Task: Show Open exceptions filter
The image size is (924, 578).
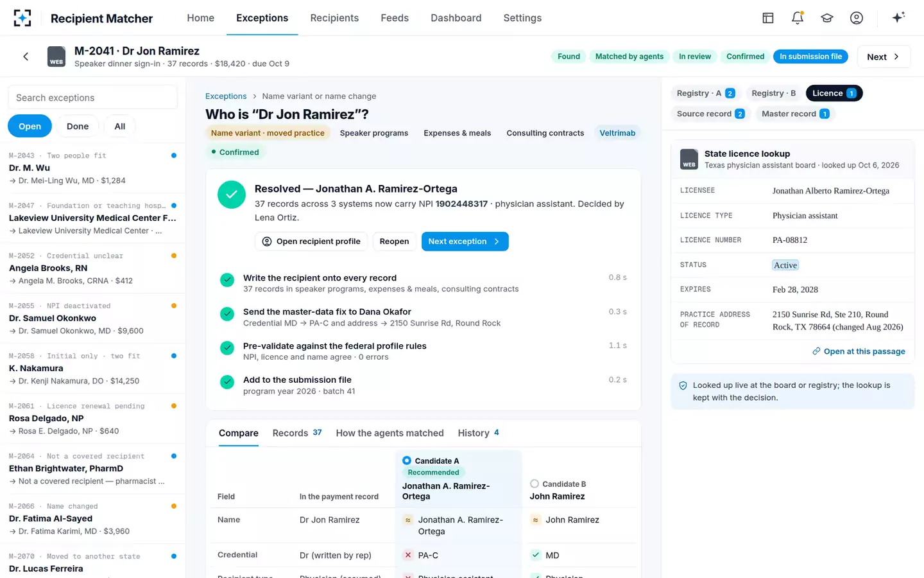Action: coord(30,127)
